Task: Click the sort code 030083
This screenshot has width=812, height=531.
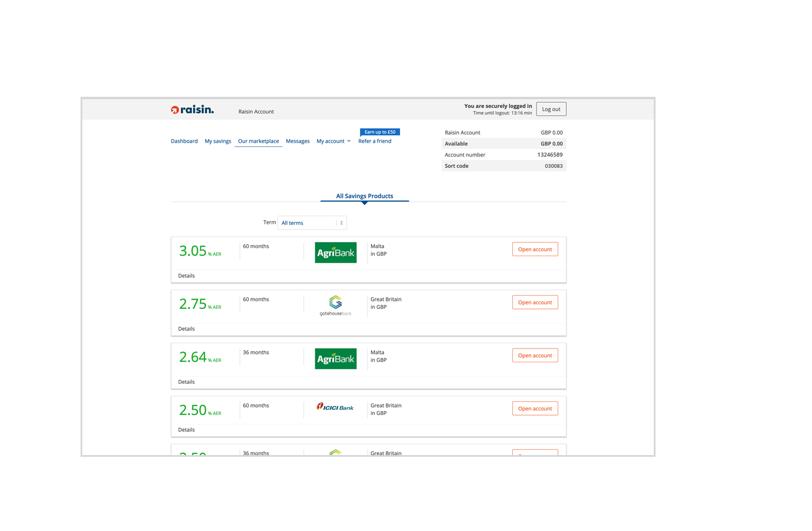Action: tap(554, 166)
